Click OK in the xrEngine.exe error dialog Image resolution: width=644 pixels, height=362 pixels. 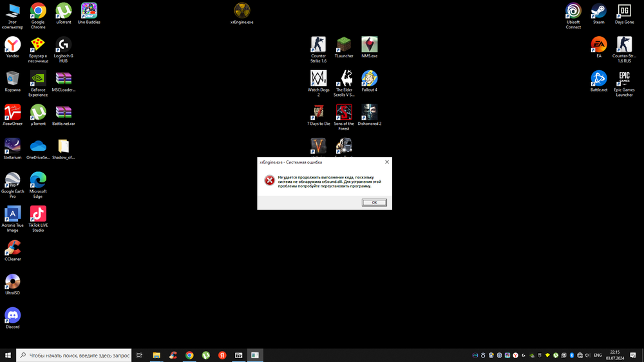pyautogui.click(x=374, y=202)
